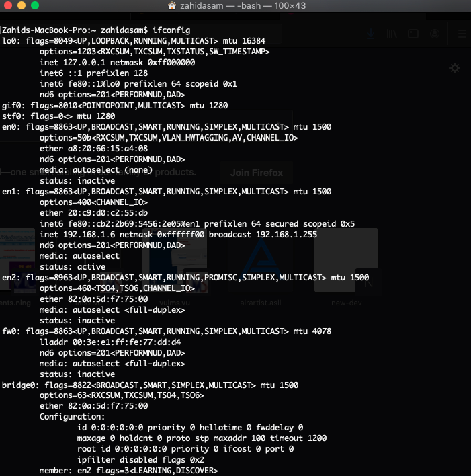Screen dimensions: 471x476
Task: Click the 'stf0:' interface name
Action: point(13,116)
